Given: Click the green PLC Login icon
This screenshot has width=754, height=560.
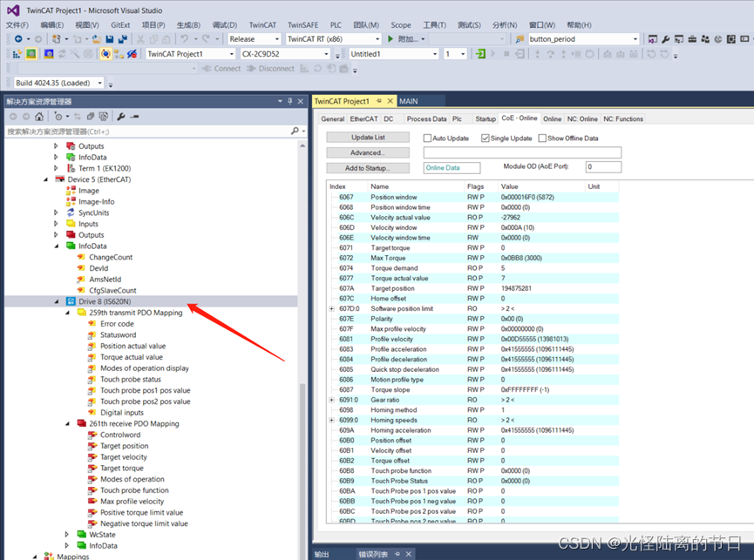Looking at the screenshot, I should (x=480, y=54).
